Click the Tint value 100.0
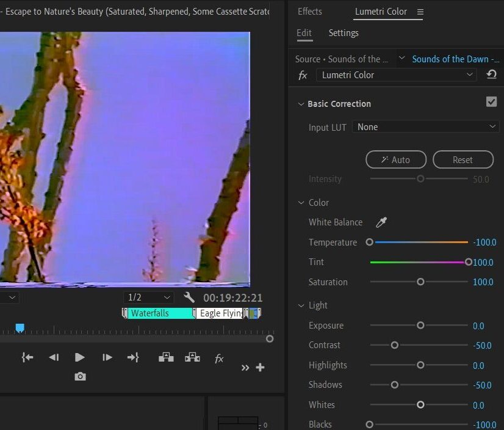The width and height of the screenshot is (504, 430). pyautogui.click(x=483, y=262)
